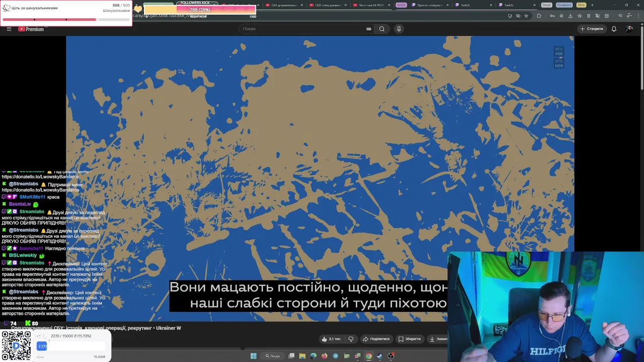Like the video with 3,1 тис. thumbs up
Viewport: 644px width, 362px height.
332,339
